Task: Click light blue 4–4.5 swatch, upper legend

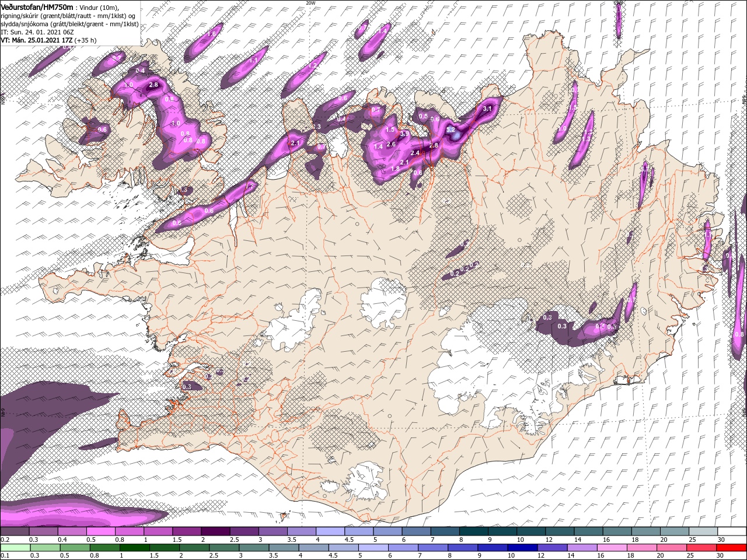Action: click(330, 531)
